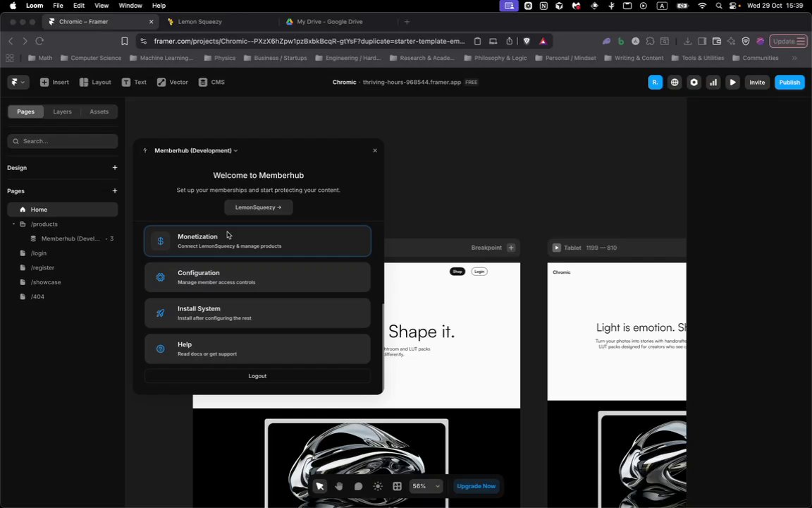The width and height of the screenshot is (812, 508).
Task: Focus the Search field in the sidebar
Action: click(x=63, y=141)
